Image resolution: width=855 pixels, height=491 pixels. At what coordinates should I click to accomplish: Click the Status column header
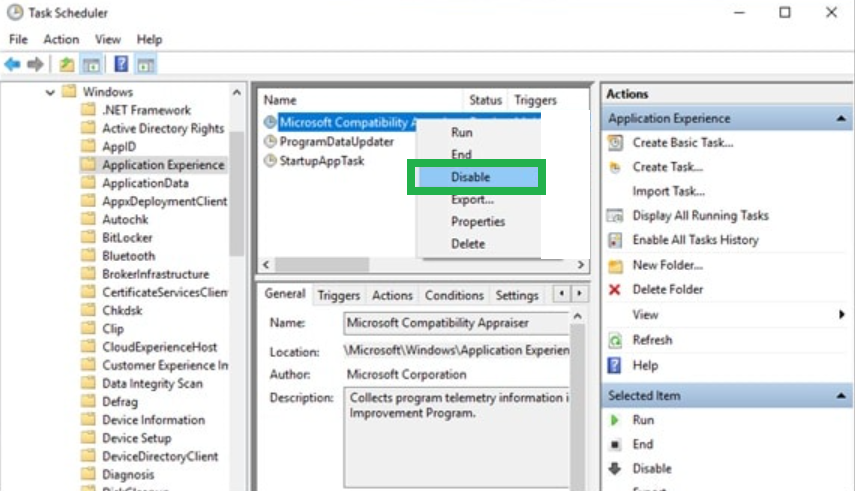tap(485, 100)
